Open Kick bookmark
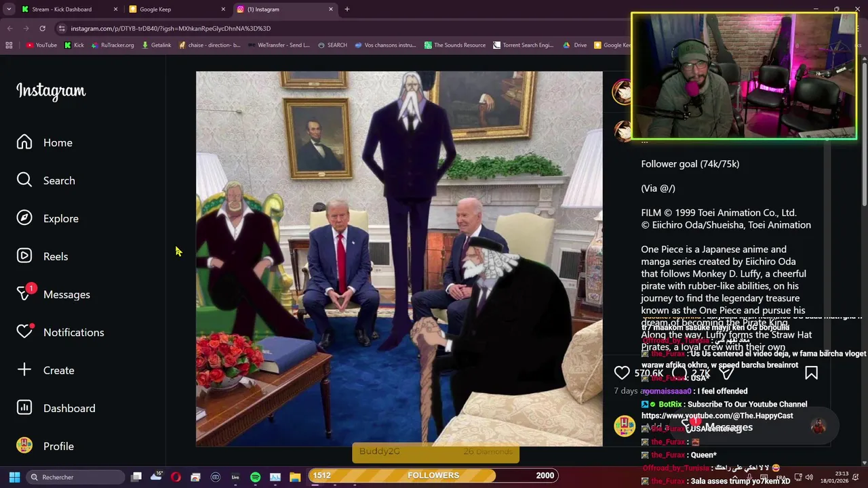This screenshot has height=488, width=868. 74,45
